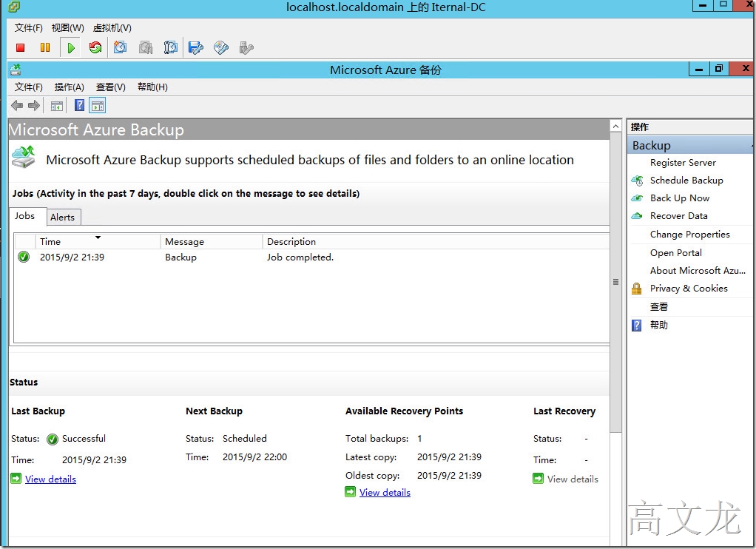Click Open Portal action
Image resolution: width=756 pixels, height=549 pixels.
[676, 253]
